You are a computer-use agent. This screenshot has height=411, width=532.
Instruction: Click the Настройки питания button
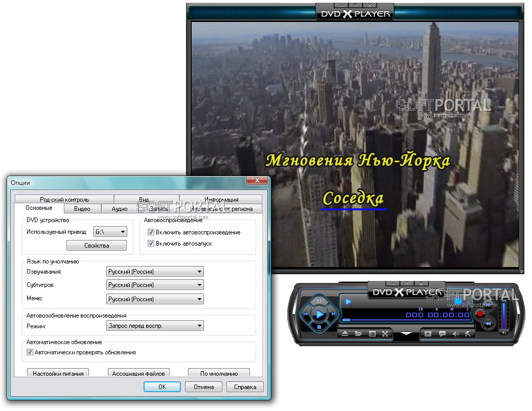[x=58, y=373]
